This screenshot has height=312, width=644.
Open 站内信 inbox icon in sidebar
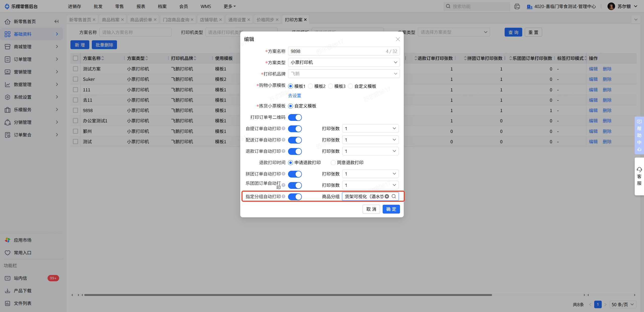8,278
